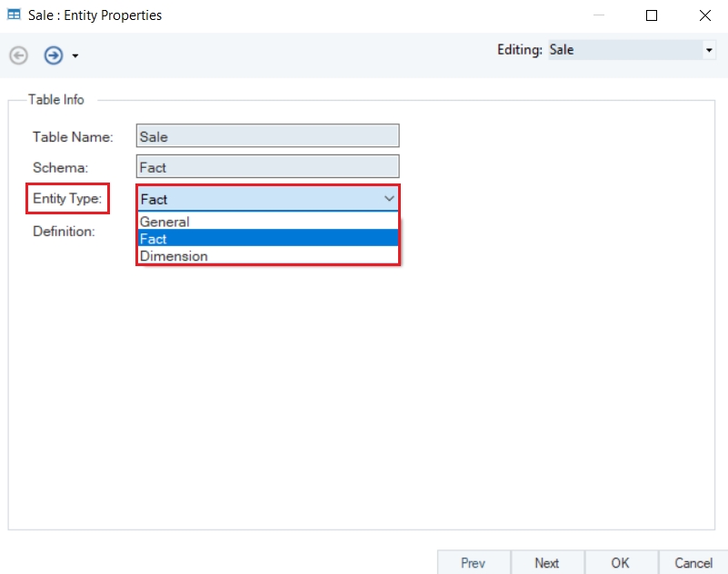Pick Dimension from the Entity Type list
The height and width of the screenshot is (574, 728).
[268, 256]
